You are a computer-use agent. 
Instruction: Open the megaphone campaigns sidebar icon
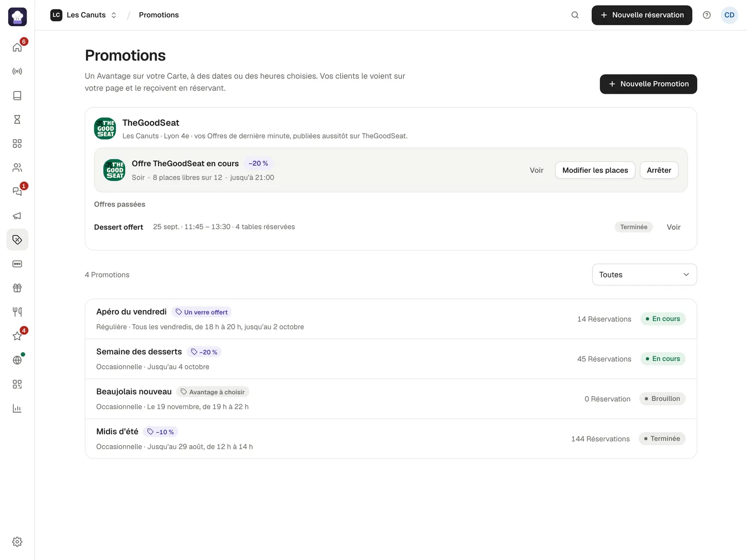click(17, 216)
